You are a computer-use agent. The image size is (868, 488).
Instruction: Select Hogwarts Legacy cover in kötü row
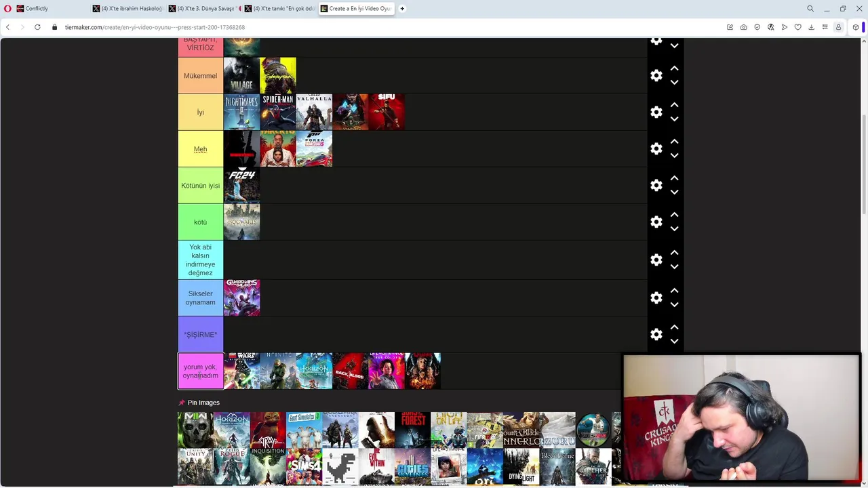pos(241,222)
